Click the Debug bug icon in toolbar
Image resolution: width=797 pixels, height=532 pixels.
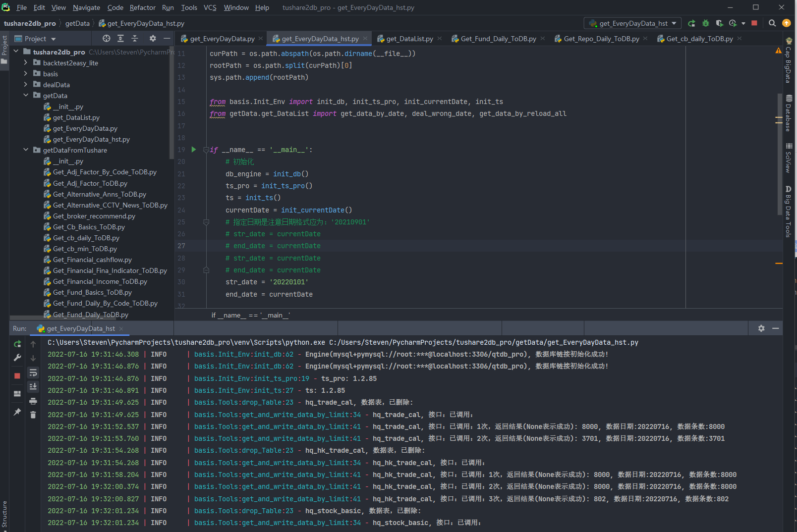tap(705, 23)
